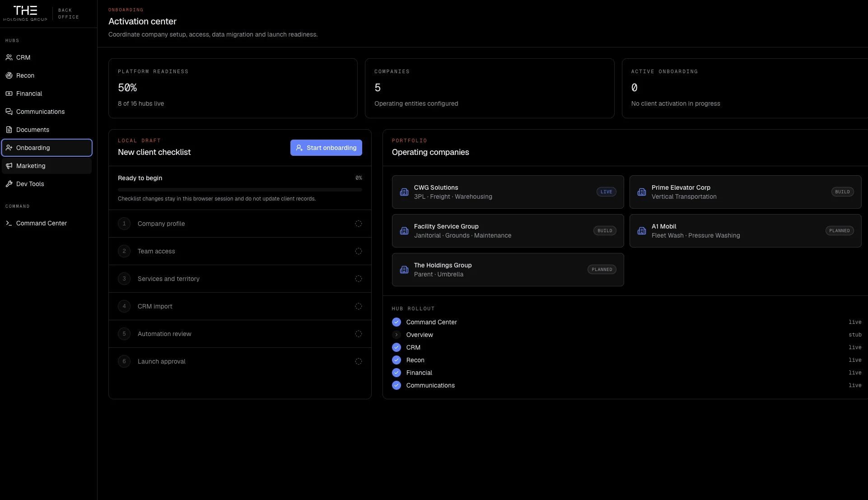
Task: Click building icon on CWG Solutions card
Action: tap(404, 192)
